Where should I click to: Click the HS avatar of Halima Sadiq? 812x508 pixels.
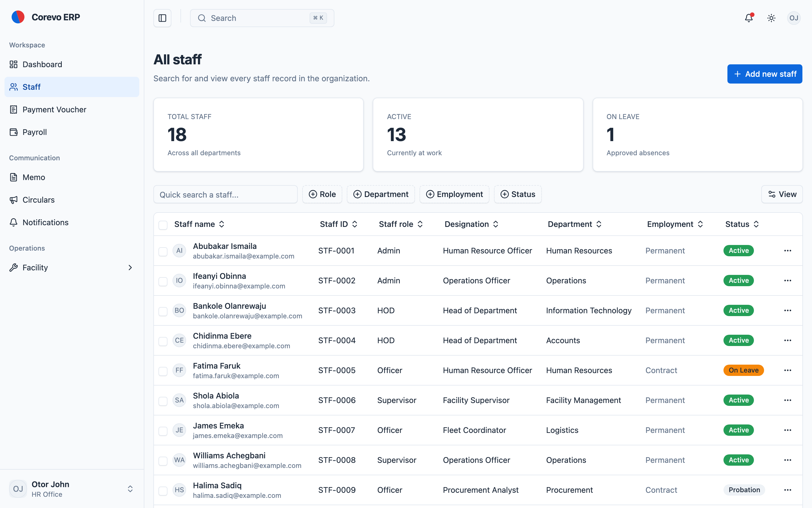tap(180, 490)
